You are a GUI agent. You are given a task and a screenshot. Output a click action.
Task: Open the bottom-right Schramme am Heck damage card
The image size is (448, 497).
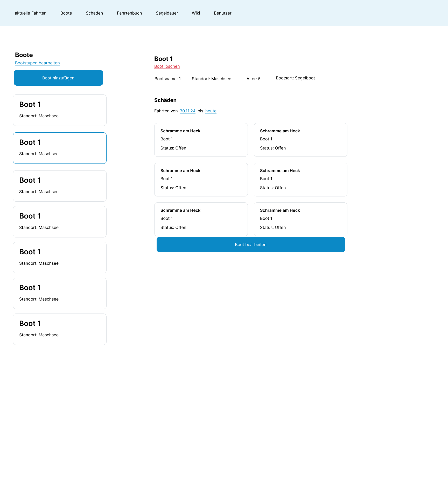tap(300, 219)
